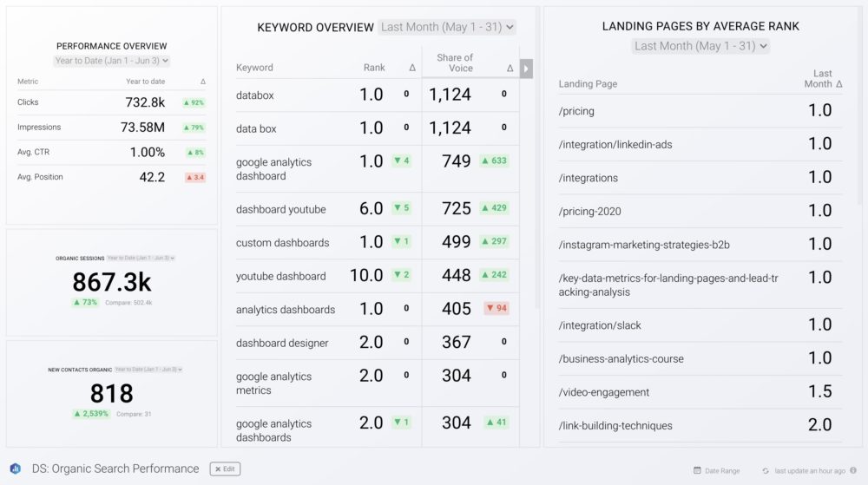Viewport: 868px width, 485px height.
Task: Open the Organic Sessions date range dropdown
Action: coord(141,258)
